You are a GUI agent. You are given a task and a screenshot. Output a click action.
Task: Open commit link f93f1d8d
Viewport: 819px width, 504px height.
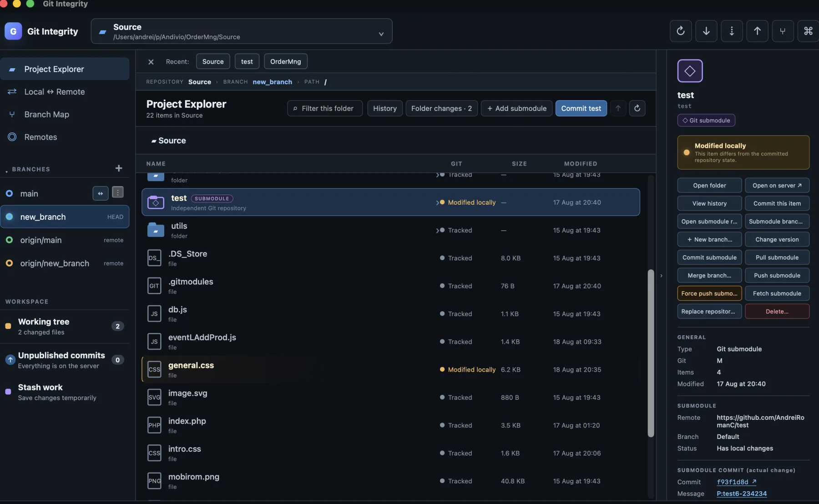737,482
